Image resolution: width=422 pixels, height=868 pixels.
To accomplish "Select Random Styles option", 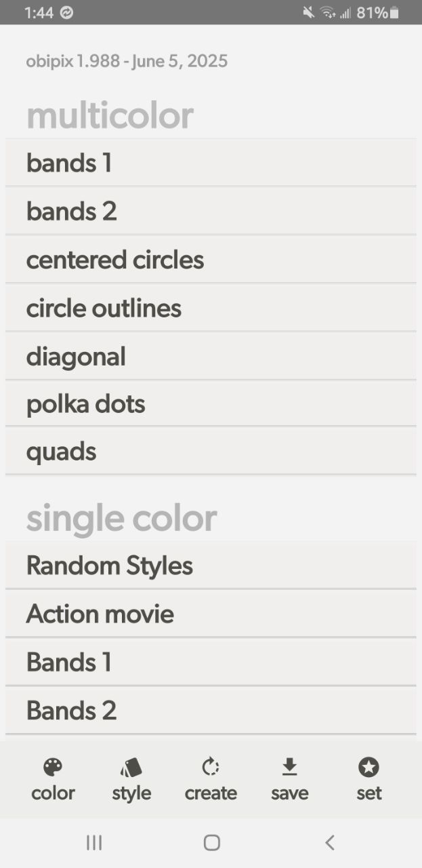I will coord(211,566).
